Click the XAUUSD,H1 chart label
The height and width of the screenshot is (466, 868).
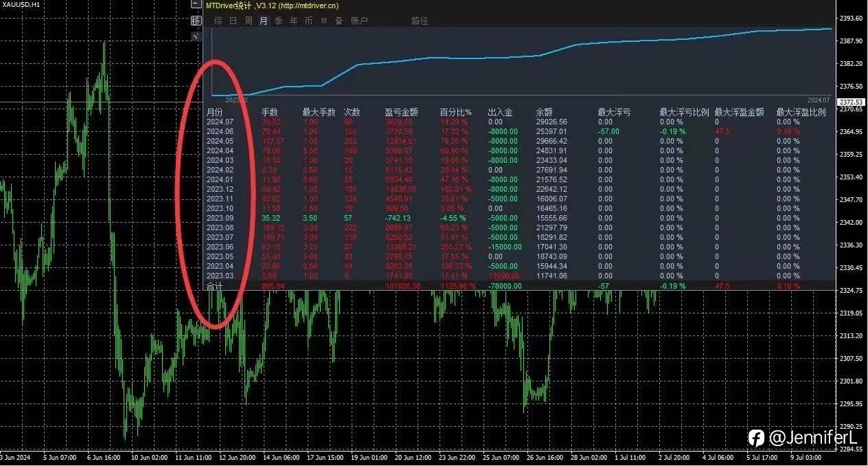click(x=21, y=5)
